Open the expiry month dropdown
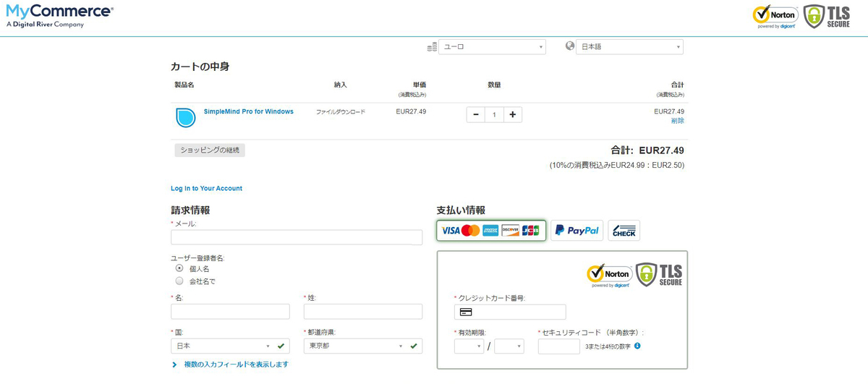The image size is (868, 384). [469, 346]
